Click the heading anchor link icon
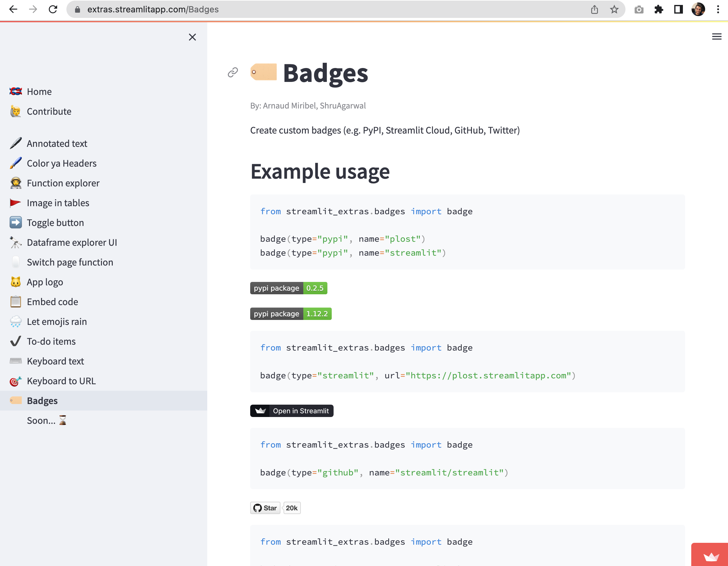The width and height of the screenshot is (728, 566). [233, 72]
